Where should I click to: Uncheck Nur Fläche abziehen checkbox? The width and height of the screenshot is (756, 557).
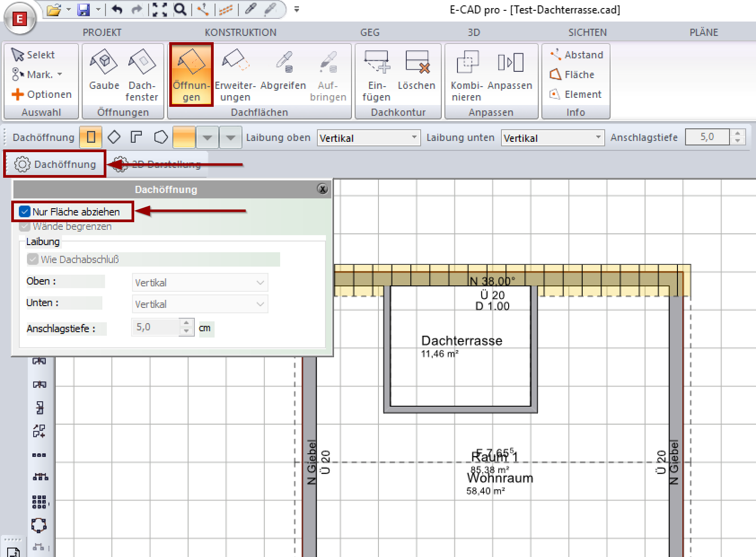25,212
